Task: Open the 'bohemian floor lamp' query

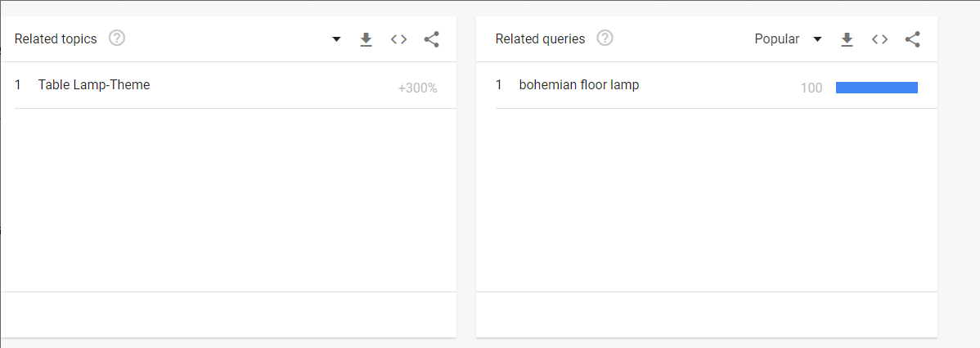Action: 579,85
